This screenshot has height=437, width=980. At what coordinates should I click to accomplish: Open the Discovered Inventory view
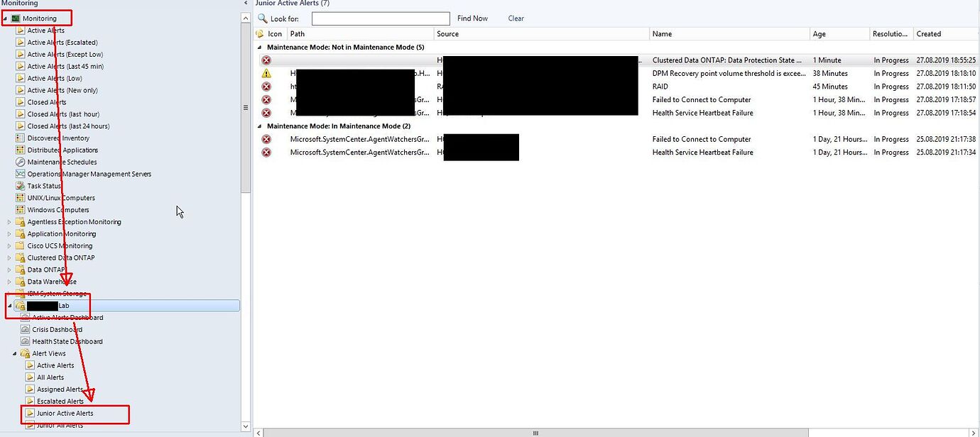[59, 138]
